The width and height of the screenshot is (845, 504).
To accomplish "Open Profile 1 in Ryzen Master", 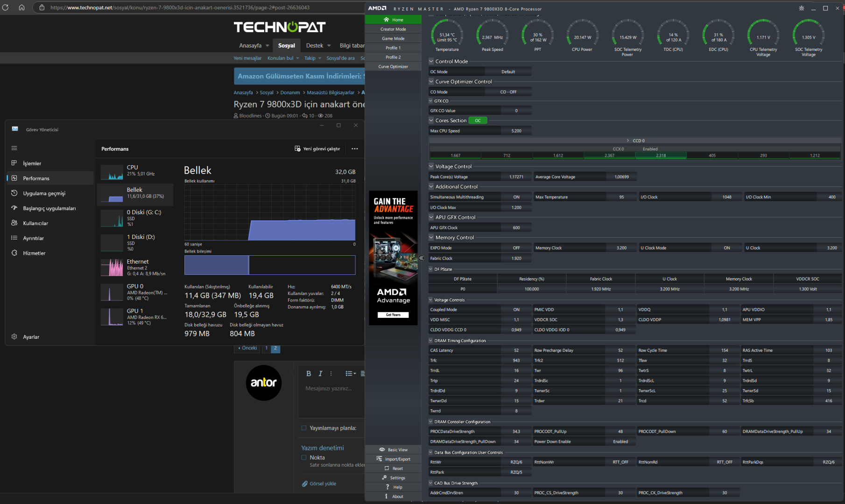I will 393,48.
